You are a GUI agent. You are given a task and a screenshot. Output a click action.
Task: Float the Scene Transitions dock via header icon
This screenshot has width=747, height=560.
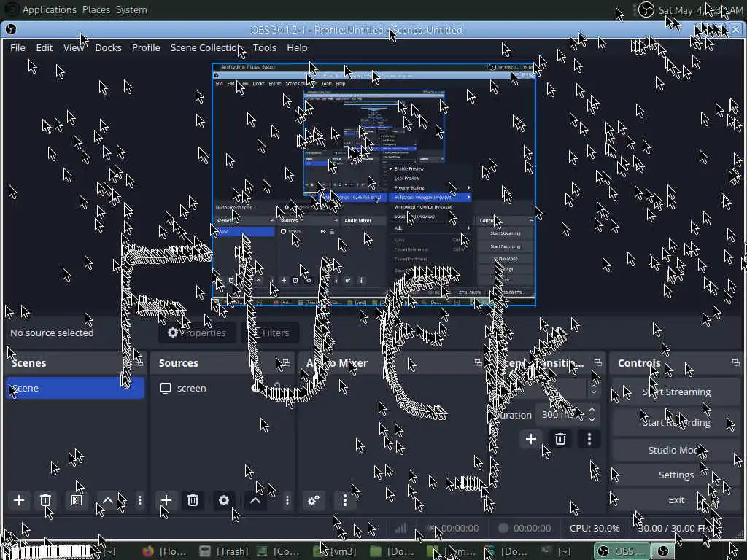(x=598, y=363)
